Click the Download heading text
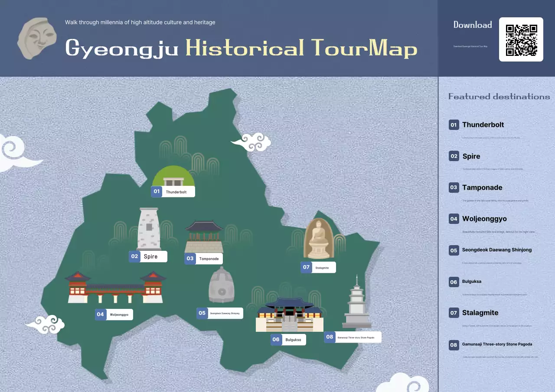Screen dimensions: 555x392 click(x=473, y=25)
